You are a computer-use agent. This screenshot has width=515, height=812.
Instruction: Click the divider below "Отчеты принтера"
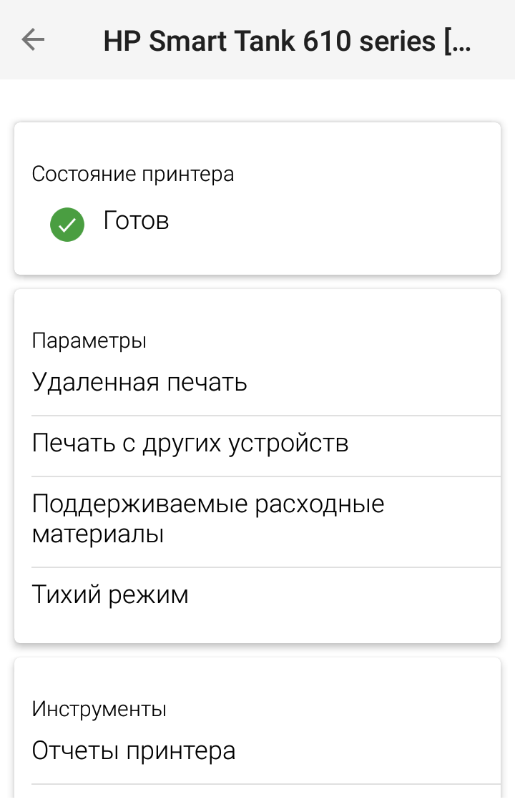coord(265,784)
